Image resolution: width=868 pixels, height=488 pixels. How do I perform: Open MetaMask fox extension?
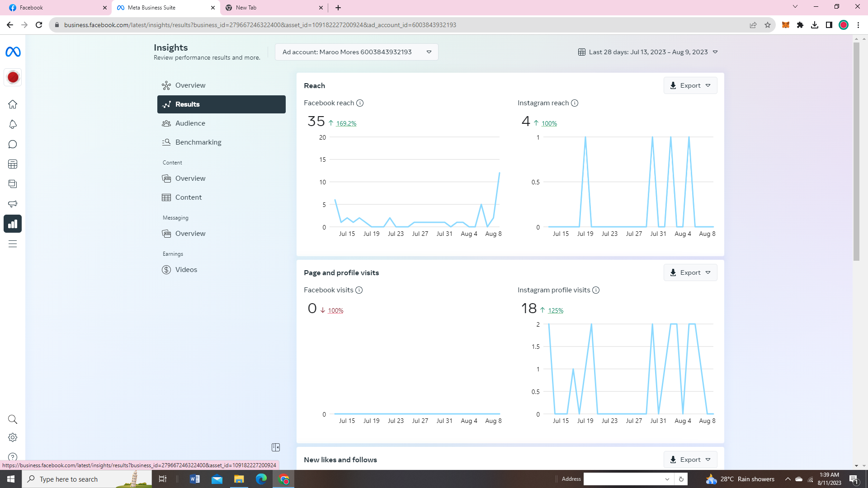point(786,25)
